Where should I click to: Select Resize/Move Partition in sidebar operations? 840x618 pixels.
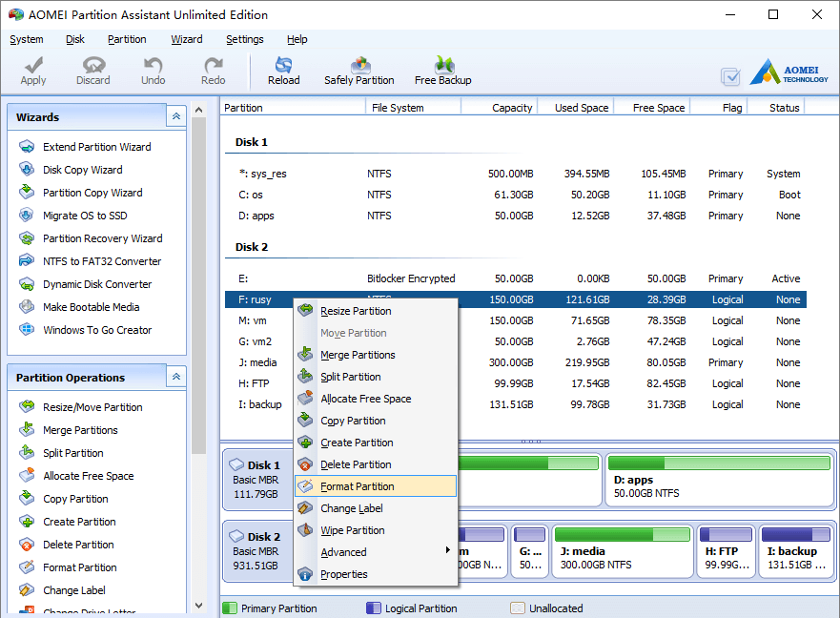tap(81, 407)
